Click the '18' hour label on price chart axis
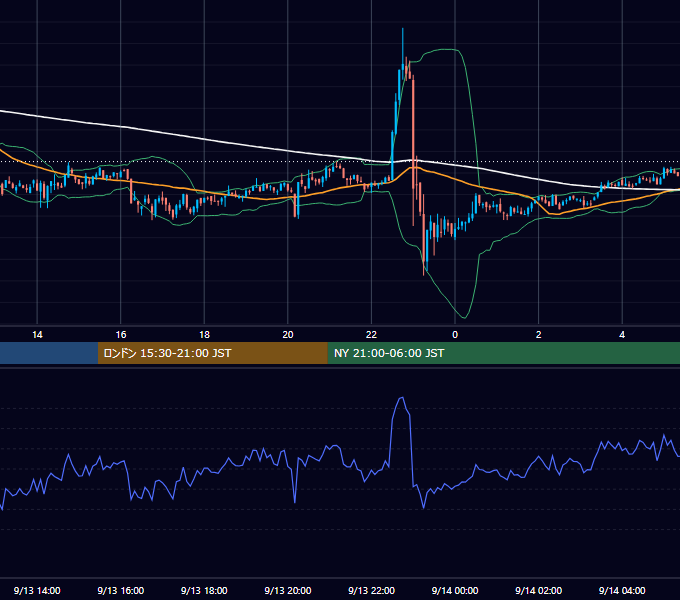680x600 pixels. [x=204, y=335]
